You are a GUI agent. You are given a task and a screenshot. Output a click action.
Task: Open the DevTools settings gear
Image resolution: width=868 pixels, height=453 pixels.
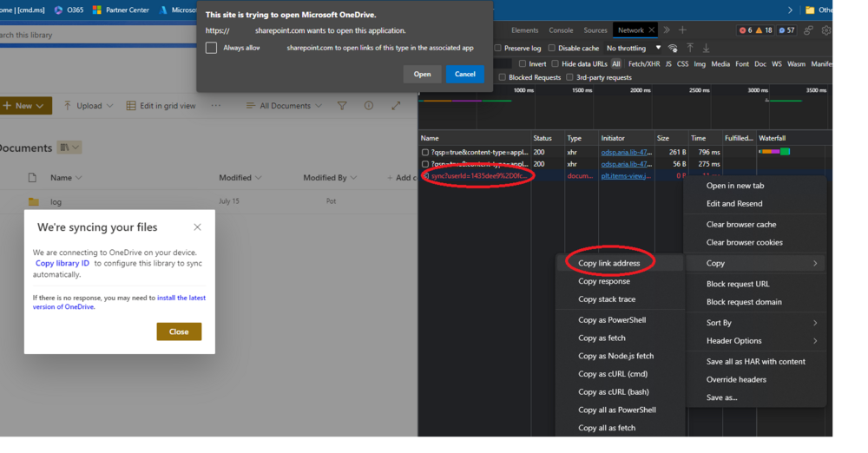coord(825,30)
